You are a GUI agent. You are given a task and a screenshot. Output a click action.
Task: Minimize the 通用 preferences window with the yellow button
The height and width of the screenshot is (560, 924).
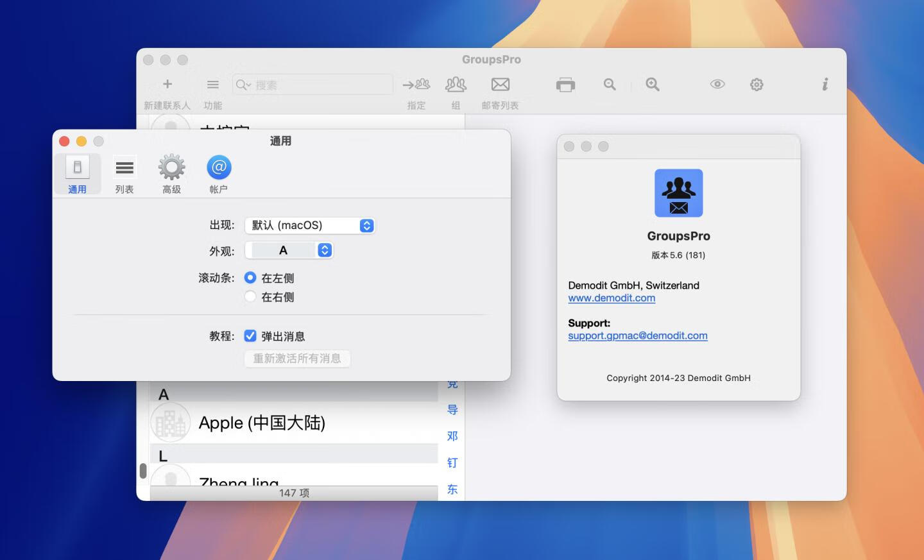(81, 141)
